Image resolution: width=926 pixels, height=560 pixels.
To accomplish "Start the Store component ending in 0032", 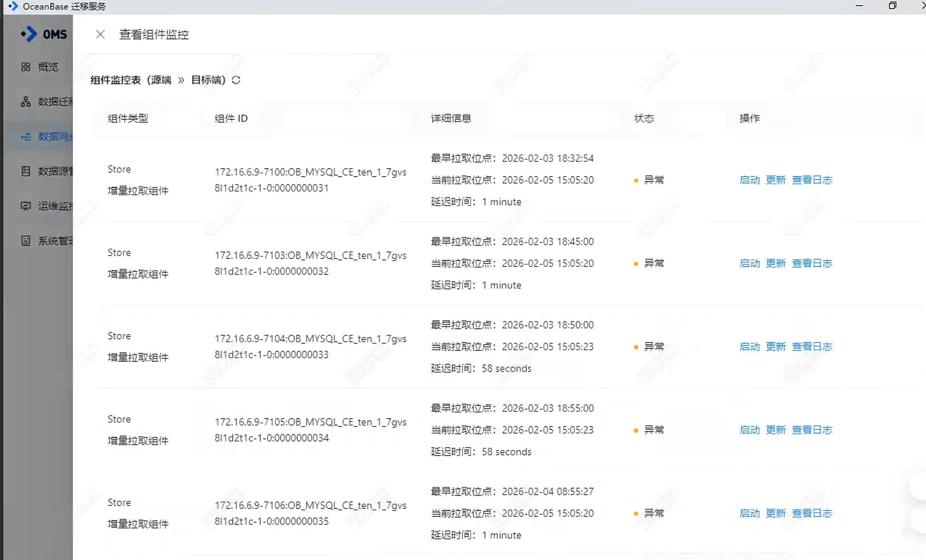I will 750,263.
